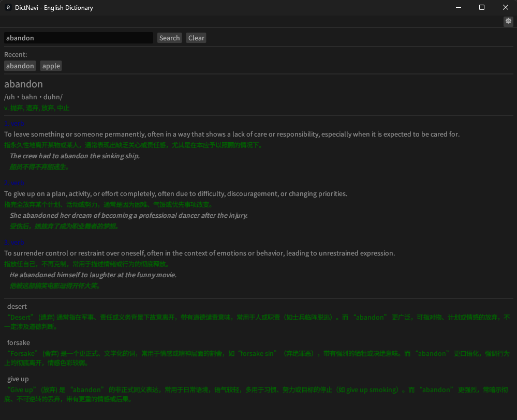Click the "2. verb" definition label
Screen dimensions: 517x420
[14, 183]
